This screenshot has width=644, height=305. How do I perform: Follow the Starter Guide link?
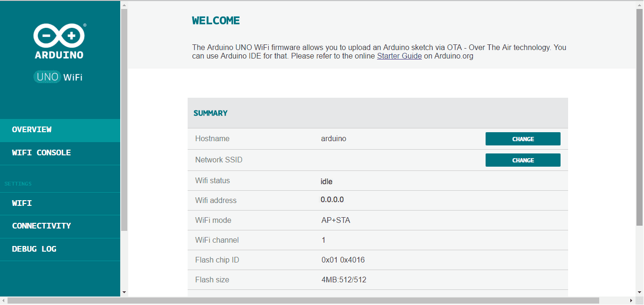click(x=399, y=56)
